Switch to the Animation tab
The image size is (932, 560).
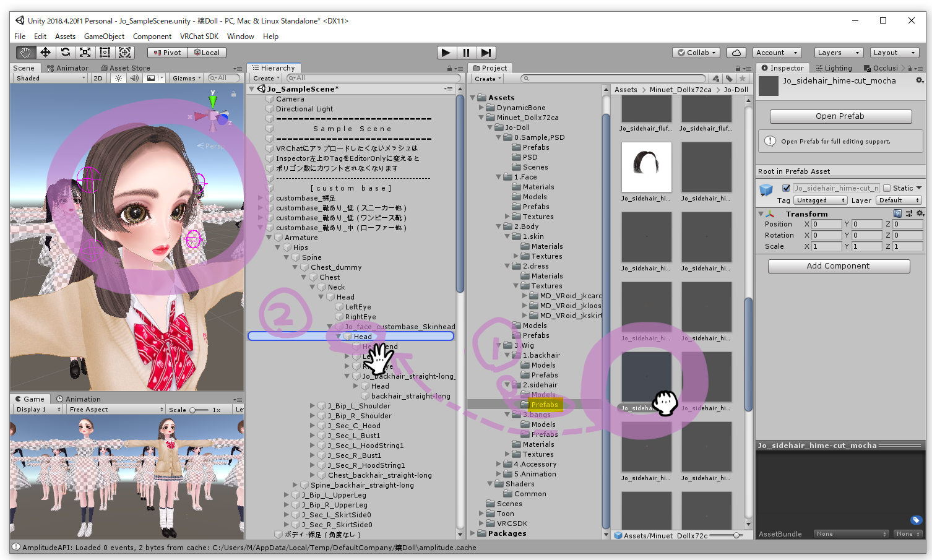79,399
